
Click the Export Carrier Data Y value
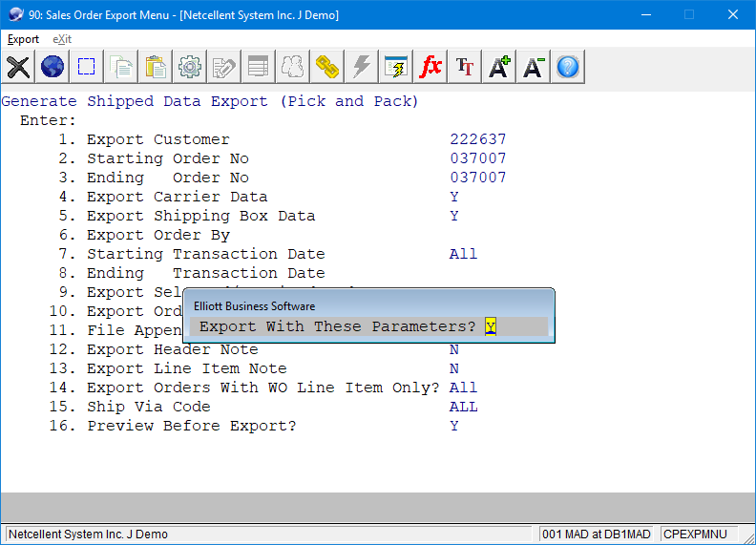(454, 197)
